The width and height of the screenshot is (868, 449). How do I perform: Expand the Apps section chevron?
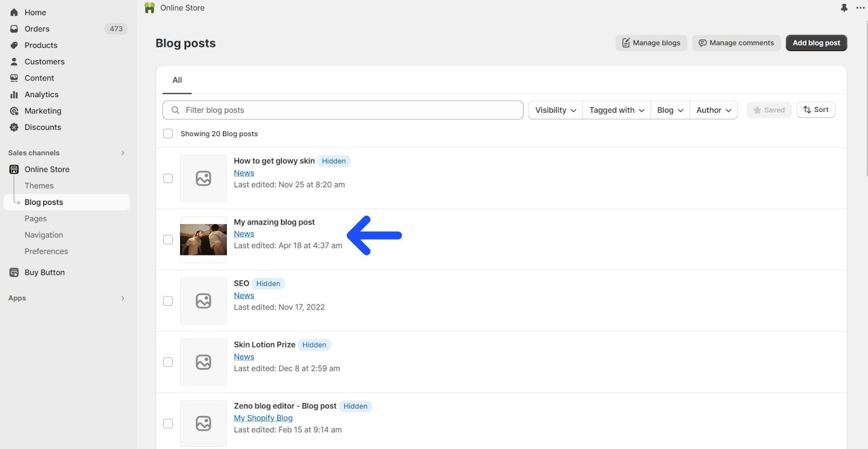click(123, 298)
